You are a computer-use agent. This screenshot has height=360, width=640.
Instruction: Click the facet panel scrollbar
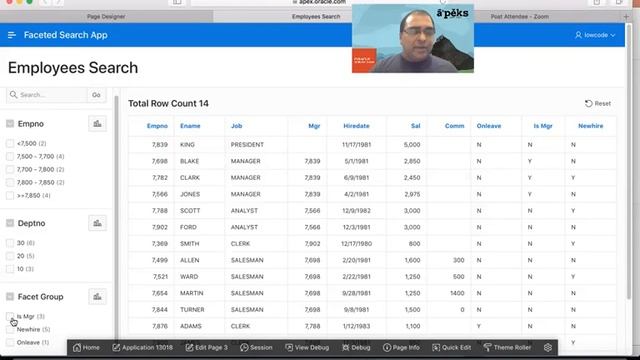tap(117, 216)
